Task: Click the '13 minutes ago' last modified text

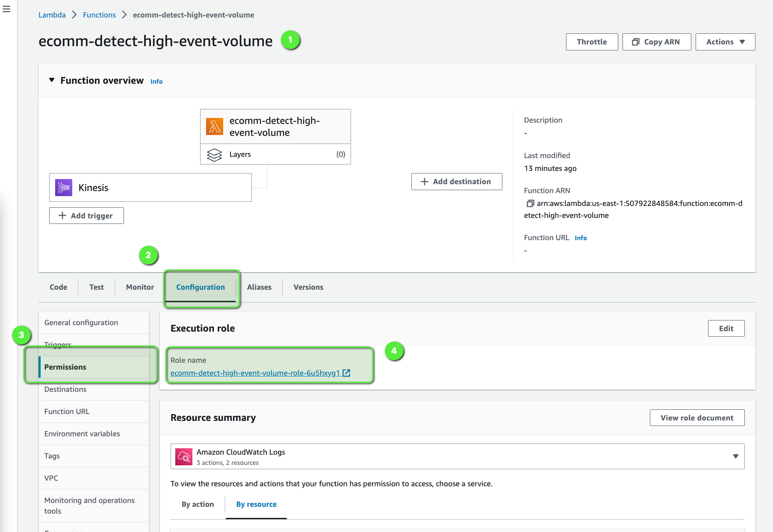Action: pyautogui.click(x=550, y=168)
